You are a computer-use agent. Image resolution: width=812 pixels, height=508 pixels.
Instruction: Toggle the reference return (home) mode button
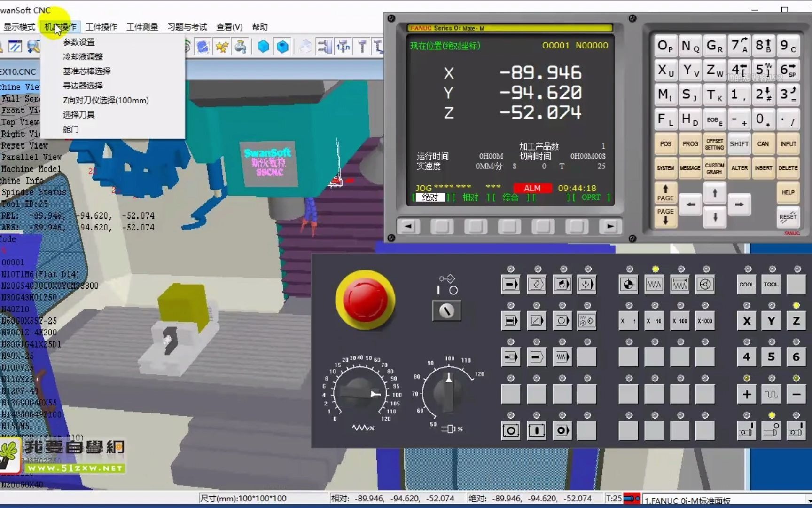(629, 284)
